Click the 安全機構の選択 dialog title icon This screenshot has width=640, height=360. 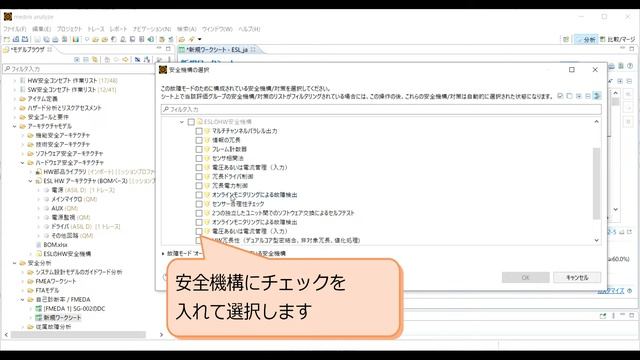pos(163,69)
